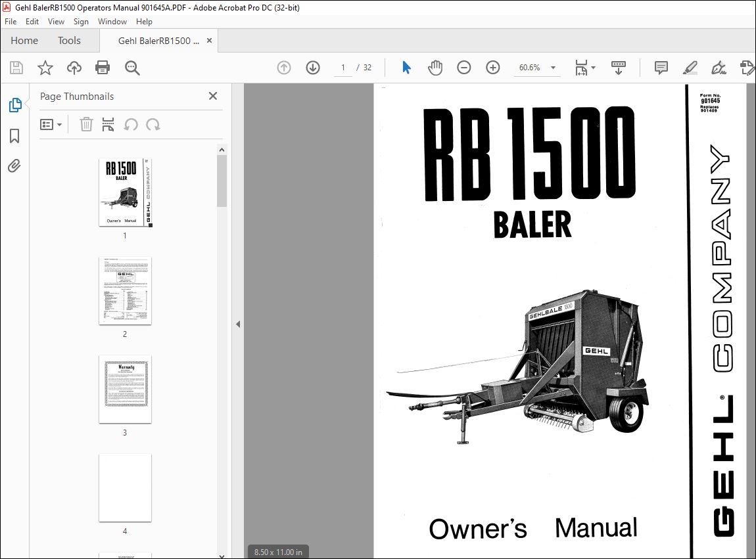Delete selected page thumbnail with trash icon
This screenshot has width=756, height=559.
click(86, 124)
